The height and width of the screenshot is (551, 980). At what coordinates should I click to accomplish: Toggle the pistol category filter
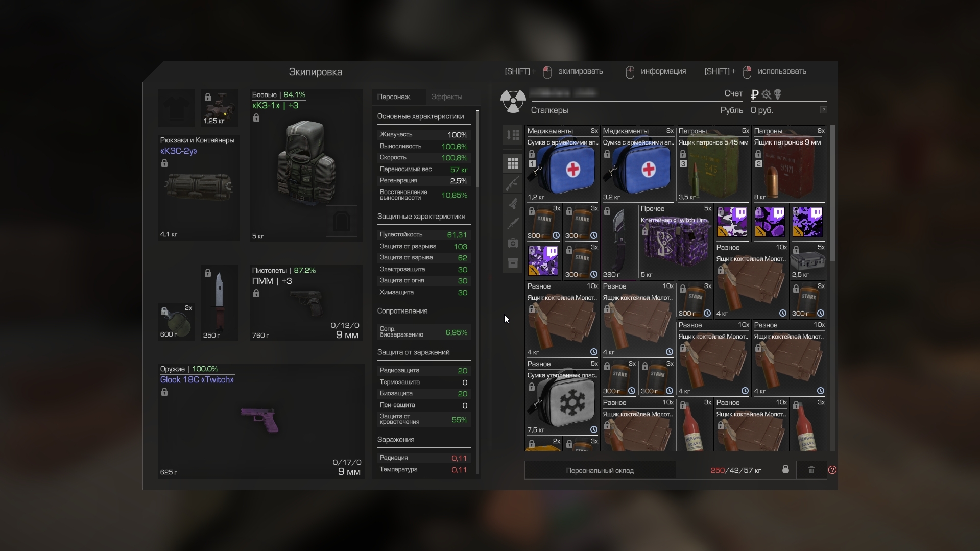pos(513,203)
